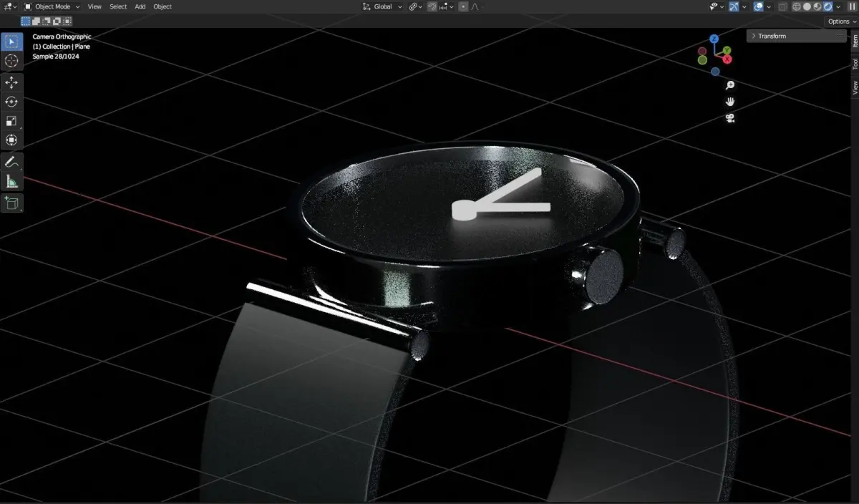Open Global transform orientation dropdown

coord(382,6)
